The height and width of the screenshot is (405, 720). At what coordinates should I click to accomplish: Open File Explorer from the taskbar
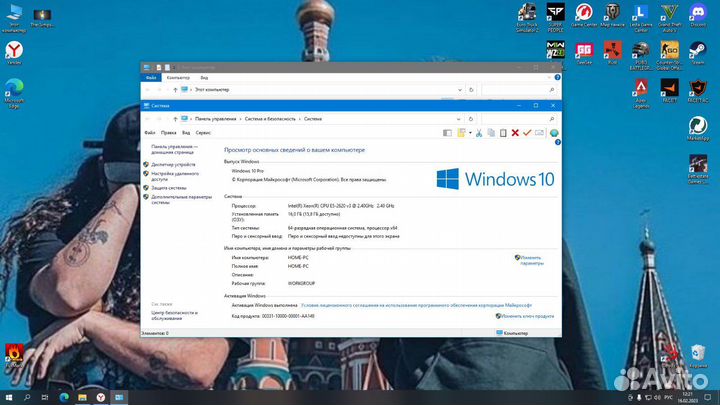[x=82, y=397]
